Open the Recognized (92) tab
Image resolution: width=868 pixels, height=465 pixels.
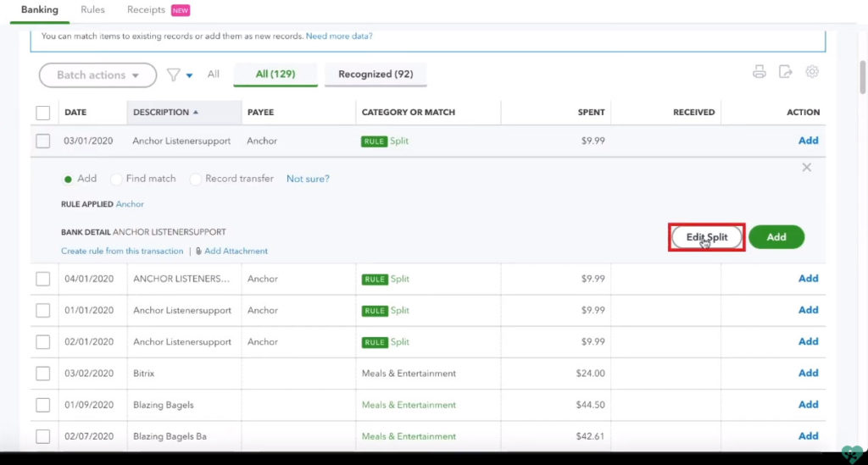pyautogui.click(x=376, y=75)
